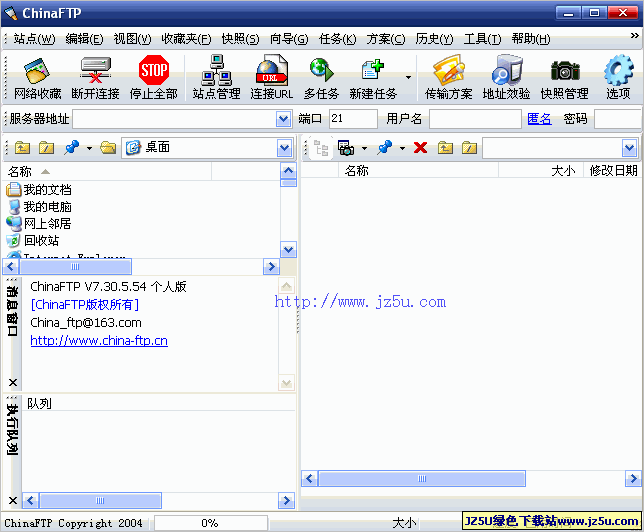
Task: Click the 端口 field showing 21
Action: [353, 119]
